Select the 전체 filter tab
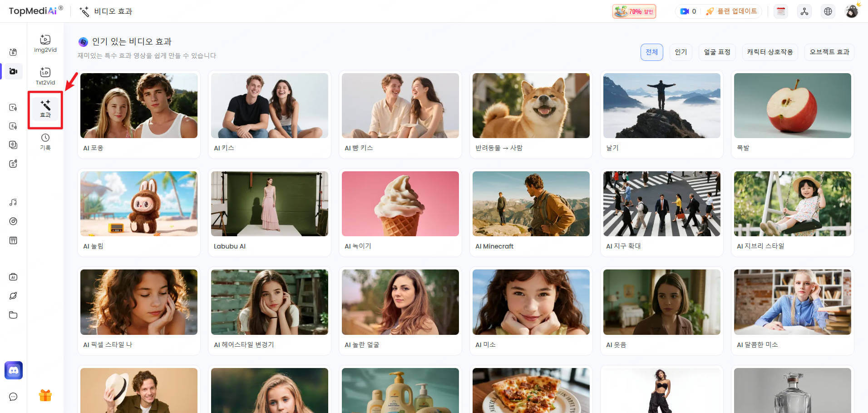 [x=651, y=52]
